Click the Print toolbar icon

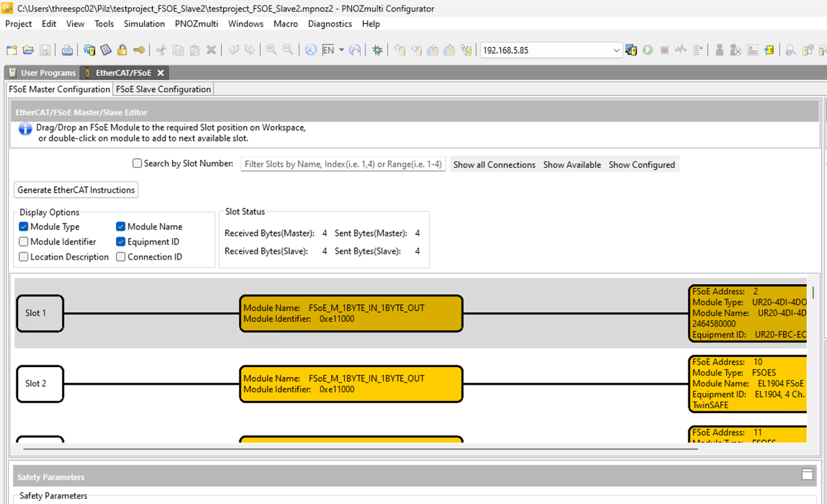(67, 50)
